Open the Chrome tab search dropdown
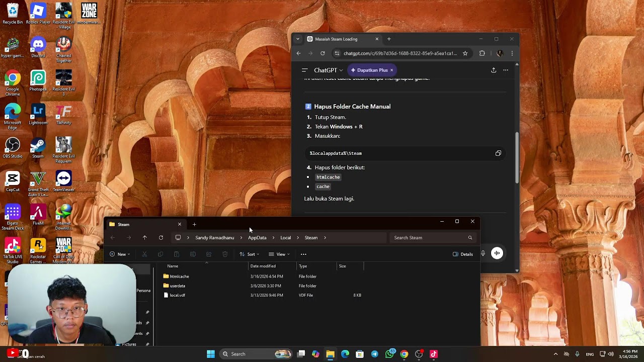The width and height of the screenshot is (644, 362). 298,39
